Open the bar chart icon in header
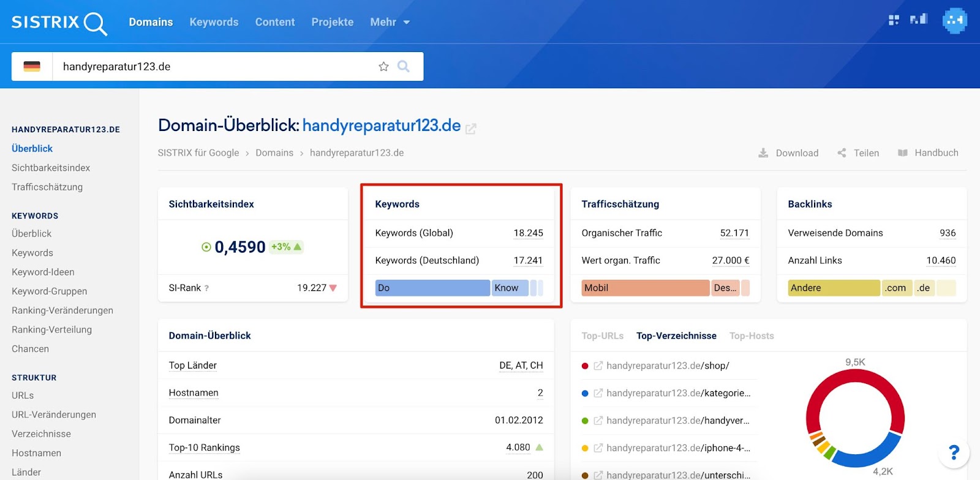This screenshot has width=980, height=480. point(919,20)
